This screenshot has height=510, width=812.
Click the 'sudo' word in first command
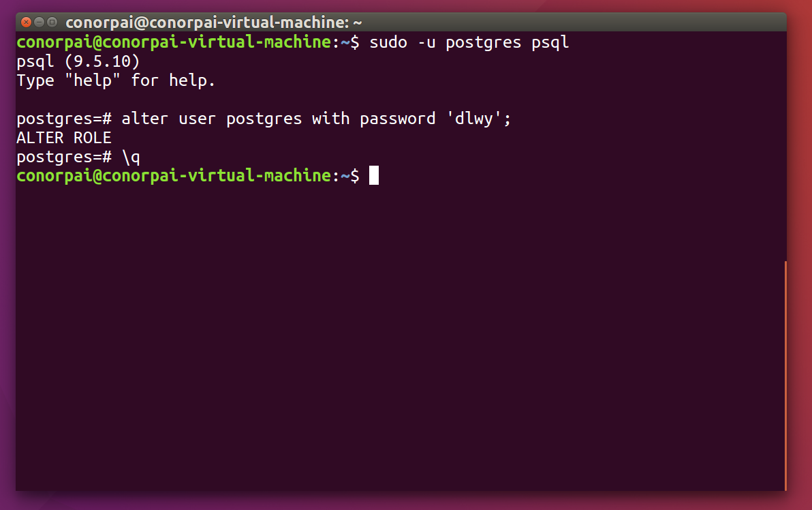coord(388,42)
